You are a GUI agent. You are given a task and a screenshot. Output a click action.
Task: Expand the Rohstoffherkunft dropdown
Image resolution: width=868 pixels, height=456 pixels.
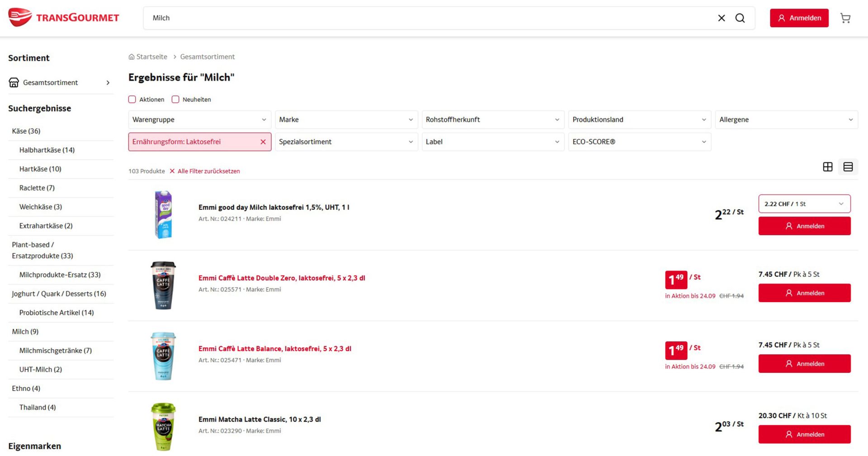(493, 120)
